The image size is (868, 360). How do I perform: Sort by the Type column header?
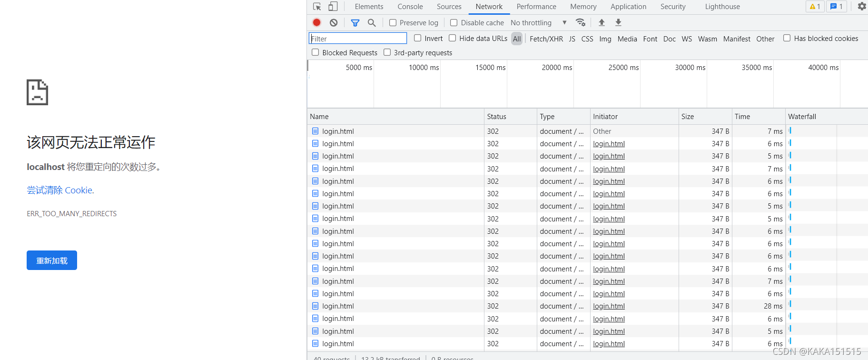(563, 117)
